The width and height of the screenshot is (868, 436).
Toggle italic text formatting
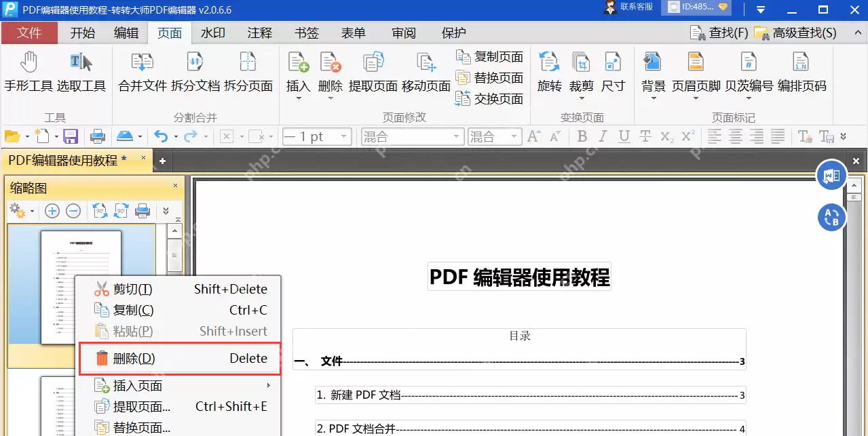602,136
